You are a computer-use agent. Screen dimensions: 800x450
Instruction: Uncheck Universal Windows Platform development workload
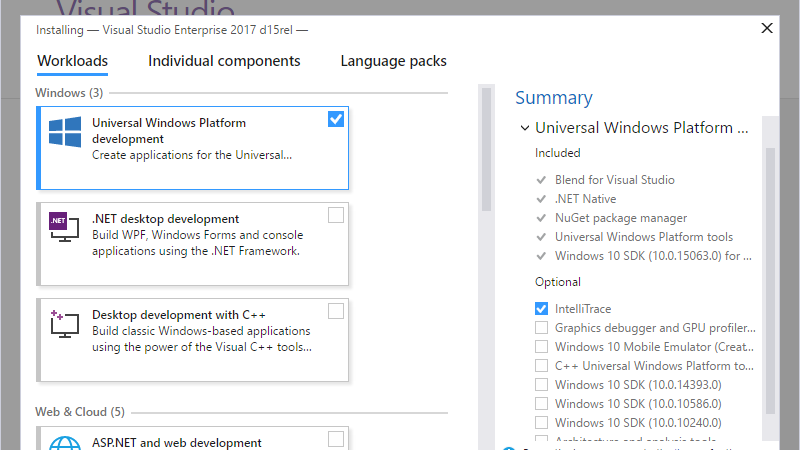coord(336,119)
